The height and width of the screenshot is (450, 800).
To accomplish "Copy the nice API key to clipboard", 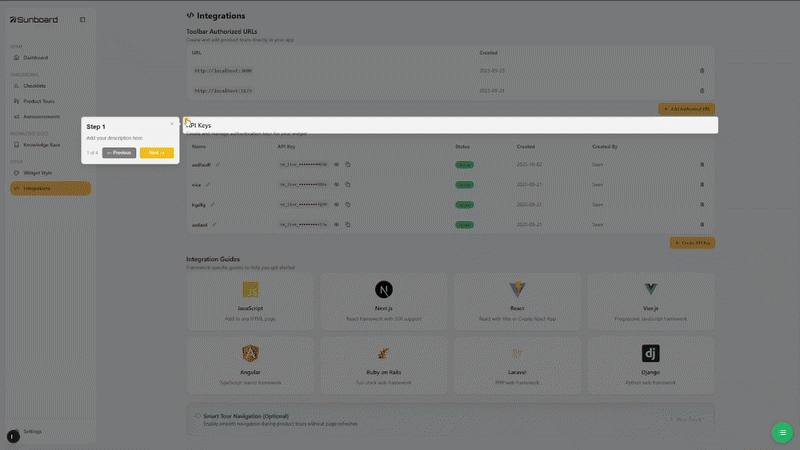I will coord(348,184).
